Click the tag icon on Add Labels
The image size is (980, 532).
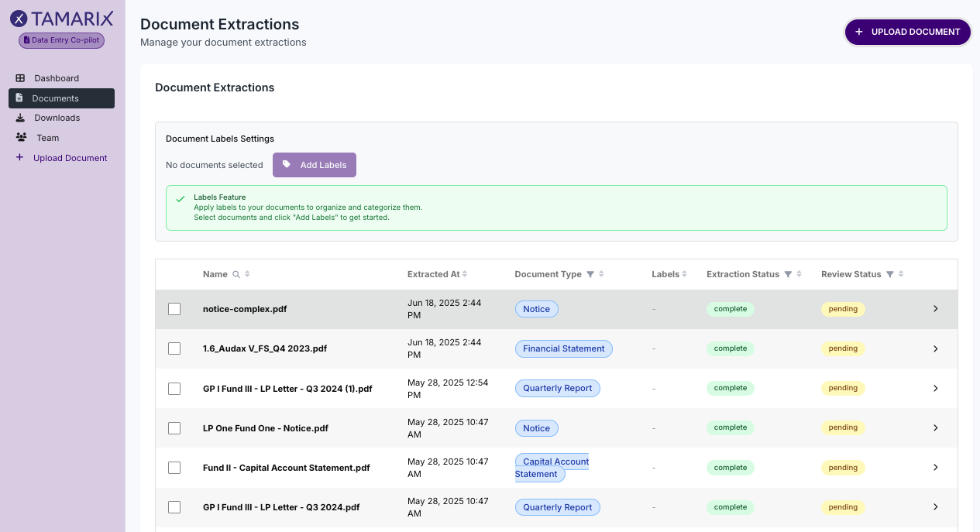click(x=287, y=165)
